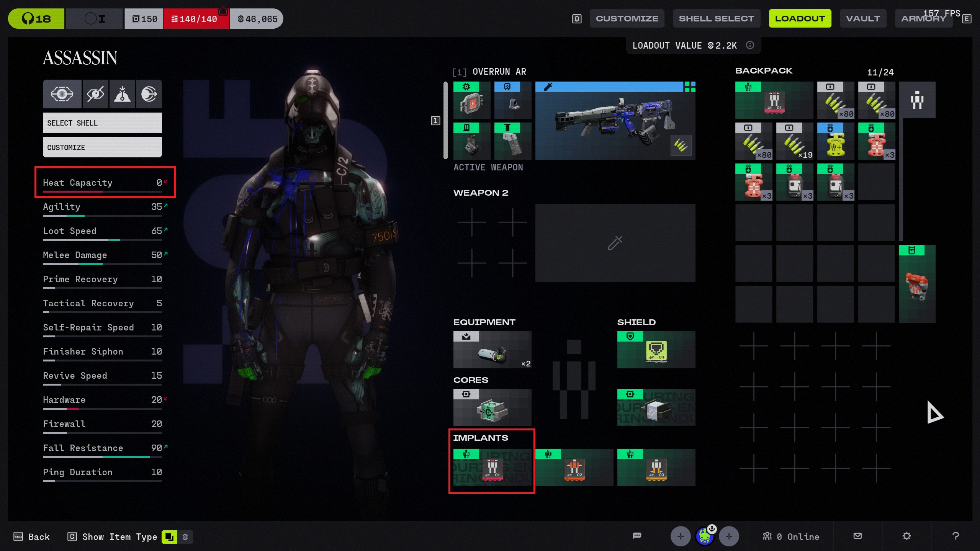
Task: Click the loadout value info icon
Action: (x=750, y=45)
